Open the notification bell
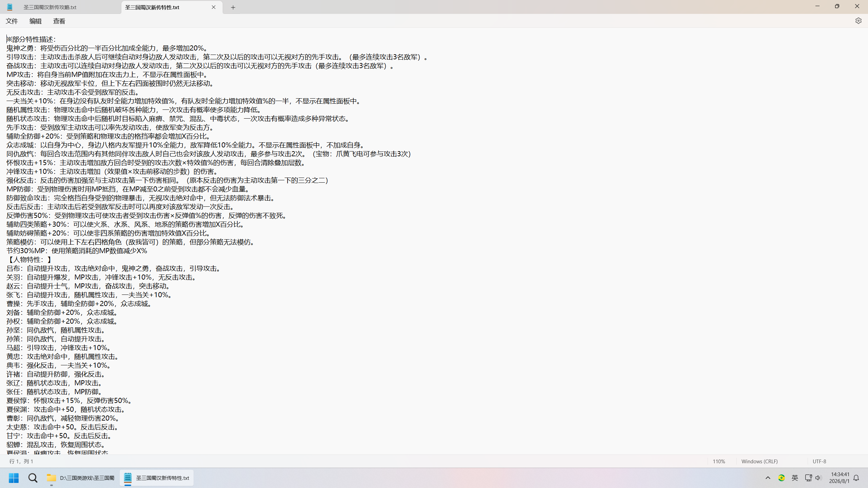 point(856,478)
